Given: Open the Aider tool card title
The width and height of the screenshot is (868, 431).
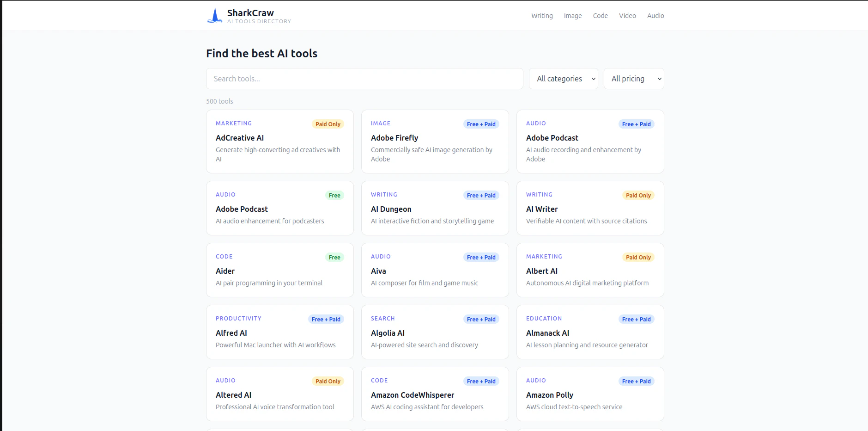Looking at the screenshot, I should (x=225, y=271).
